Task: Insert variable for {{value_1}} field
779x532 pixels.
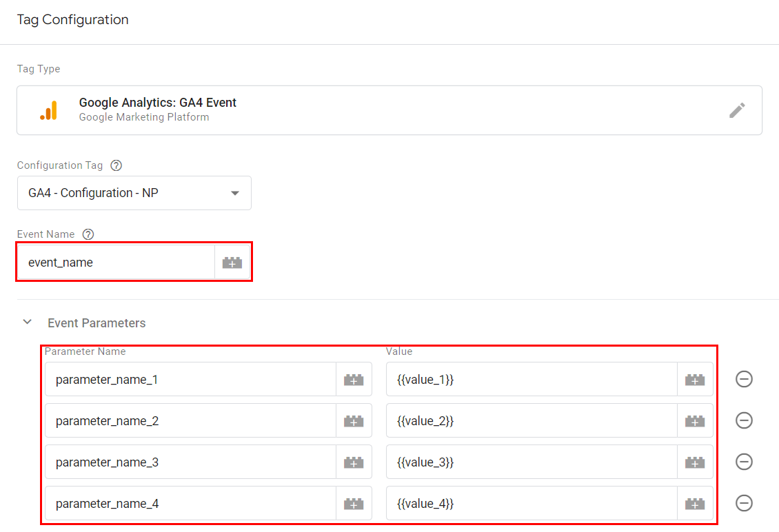Action: coord(695,380)
